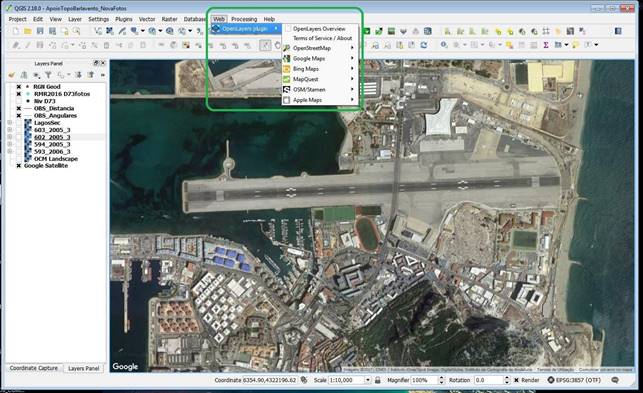Image resolution: width=643 pixels, height=393 pixels.
Task: Click the filter legend funnel icon
Action: 48,75
